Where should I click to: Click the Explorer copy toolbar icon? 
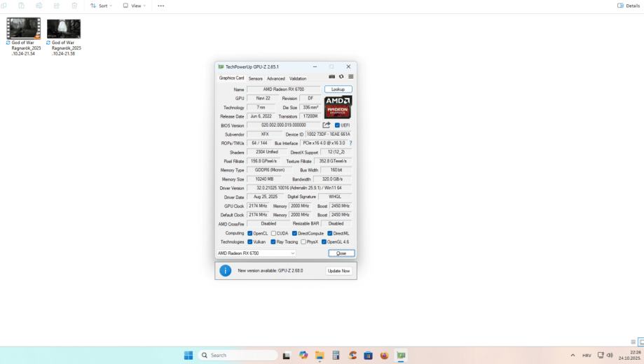click(x=4, y=6)
